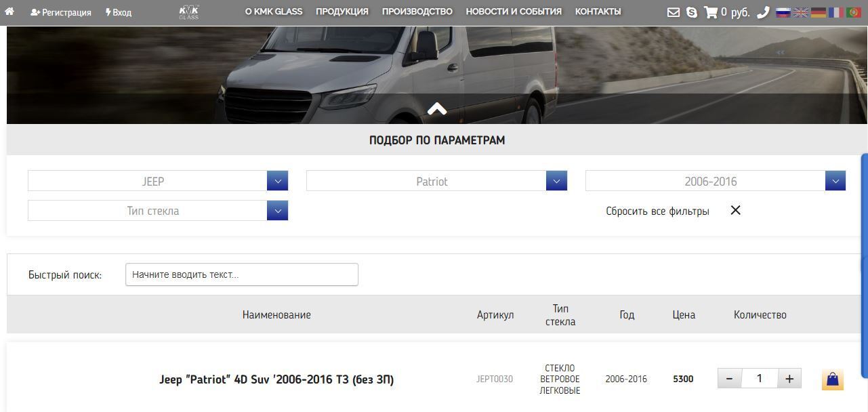Open the shopping cart icon

tap(711, 12)
